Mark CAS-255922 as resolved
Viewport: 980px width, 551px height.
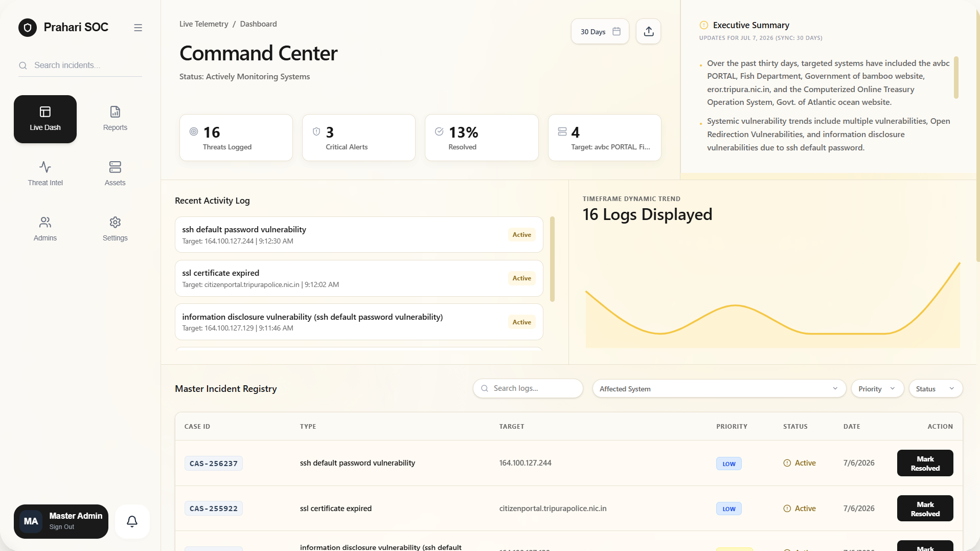(925, 509)
